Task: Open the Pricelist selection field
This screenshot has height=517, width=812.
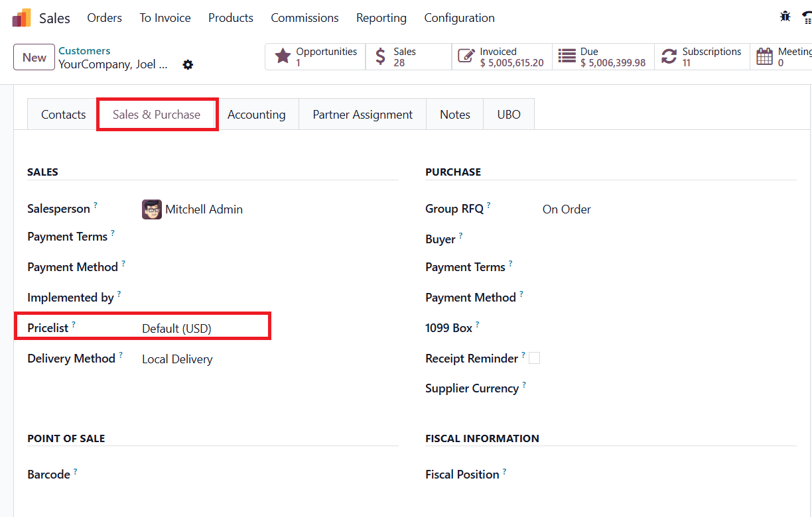Action: 176,327
